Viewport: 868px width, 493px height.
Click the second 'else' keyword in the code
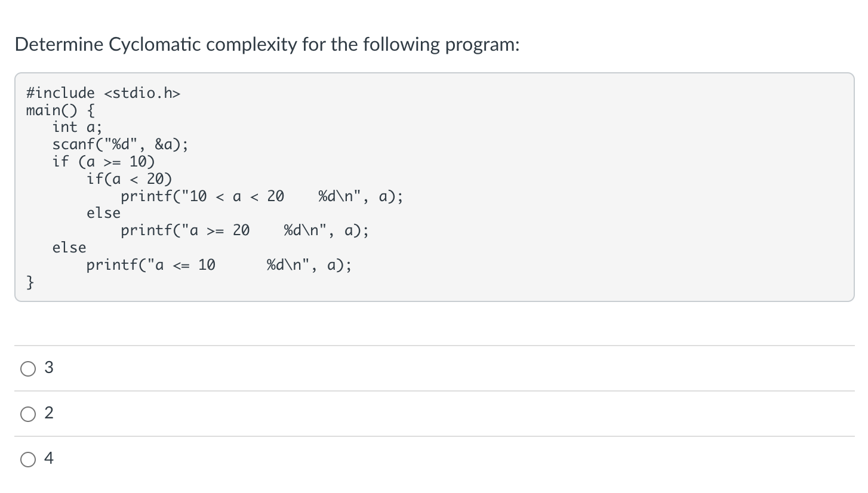pos(69,247)
